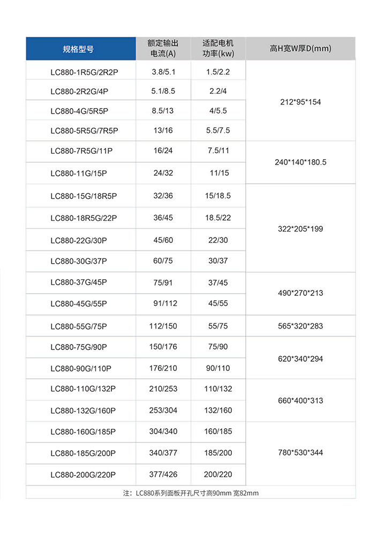Click the 565*320*283 dimension value
392x536 pixels.
pyautogui.click(x=300, y=326)
